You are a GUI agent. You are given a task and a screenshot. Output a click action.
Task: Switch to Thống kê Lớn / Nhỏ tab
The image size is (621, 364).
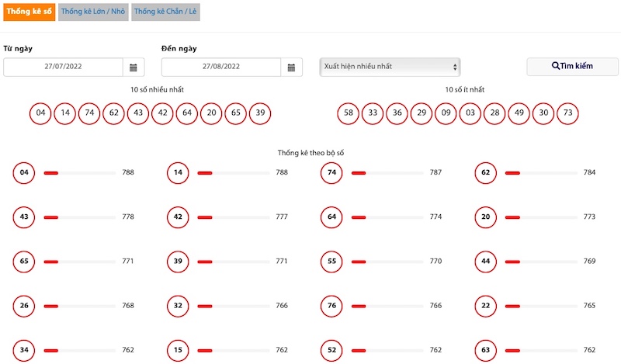[93, 12]
